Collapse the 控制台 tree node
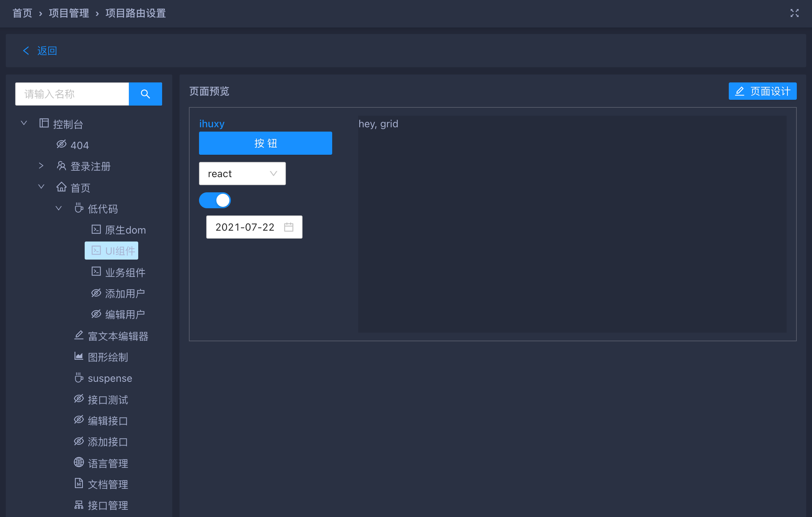 (x=24, y=123)
